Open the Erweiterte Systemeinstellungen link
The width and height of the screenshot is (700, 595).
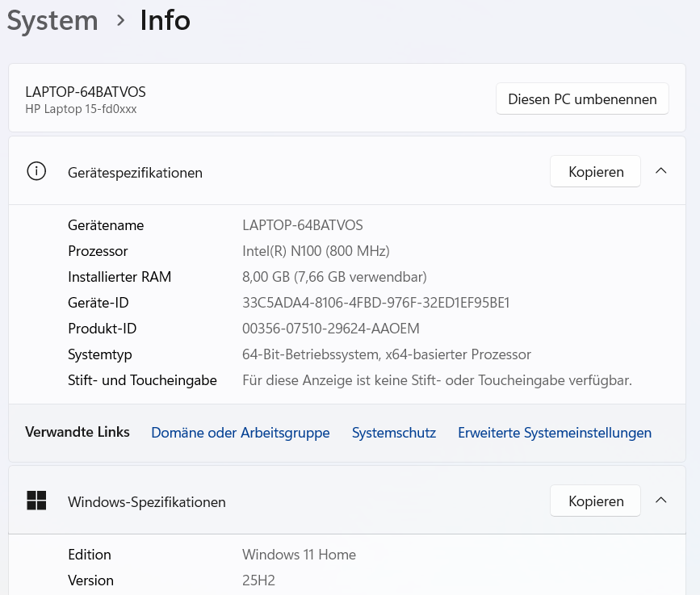pos(554,433)
